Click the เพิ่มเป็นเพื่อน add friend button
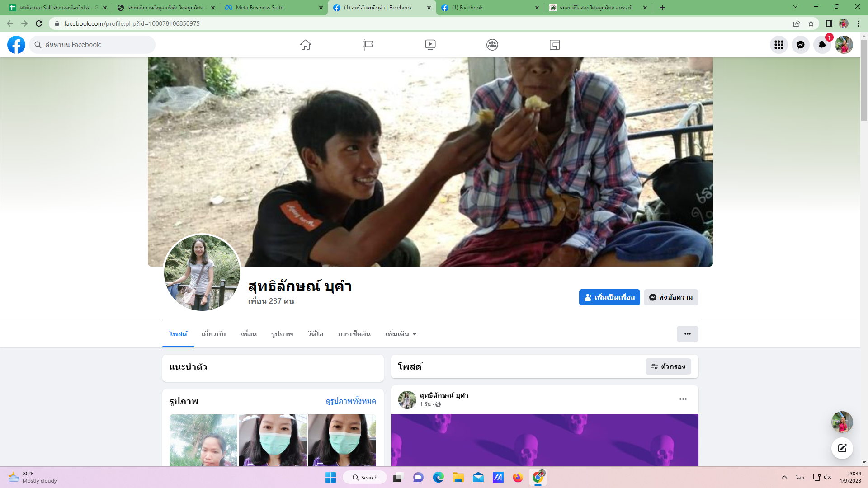 pyautogui.click(x=609, y=297)
